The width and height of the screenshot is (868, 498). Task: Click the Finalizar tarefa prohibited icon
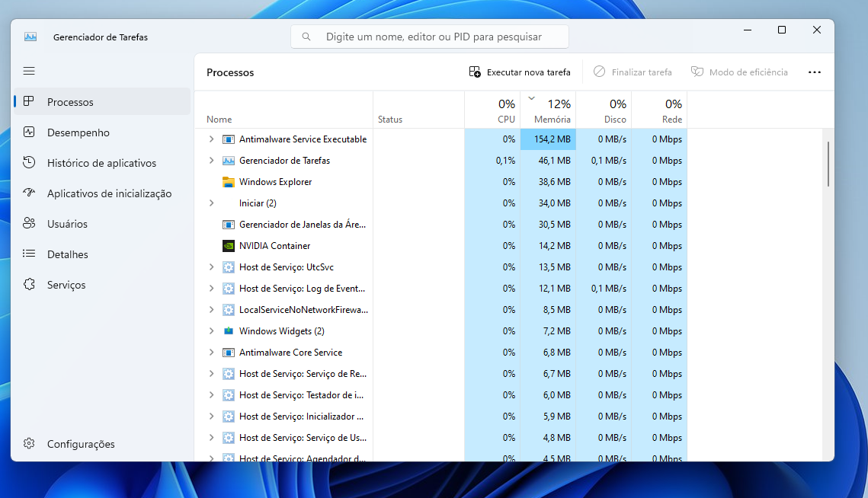click(x=599, y=72)
